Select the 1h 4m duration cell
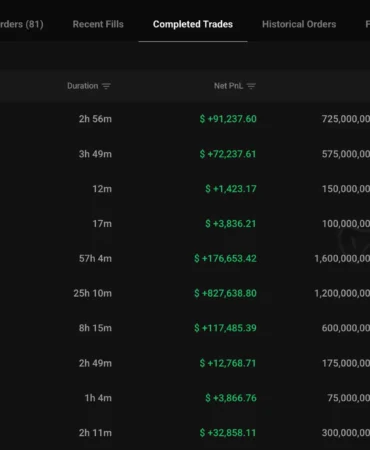 tap(98, 398)
